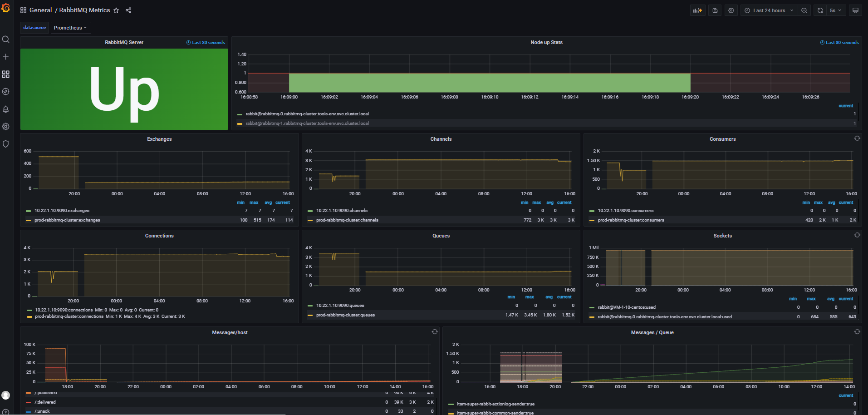Screen dimensions: 868x415
Task: Toggle prod-rabbitmq-cluster:exchanges legend series
Action: coord(67,220)
